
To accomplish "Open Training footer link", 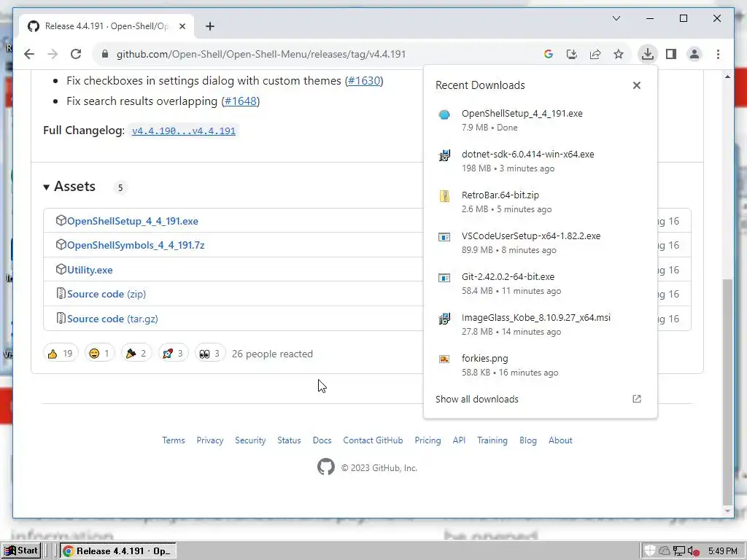I will click(x=492, y=440).
